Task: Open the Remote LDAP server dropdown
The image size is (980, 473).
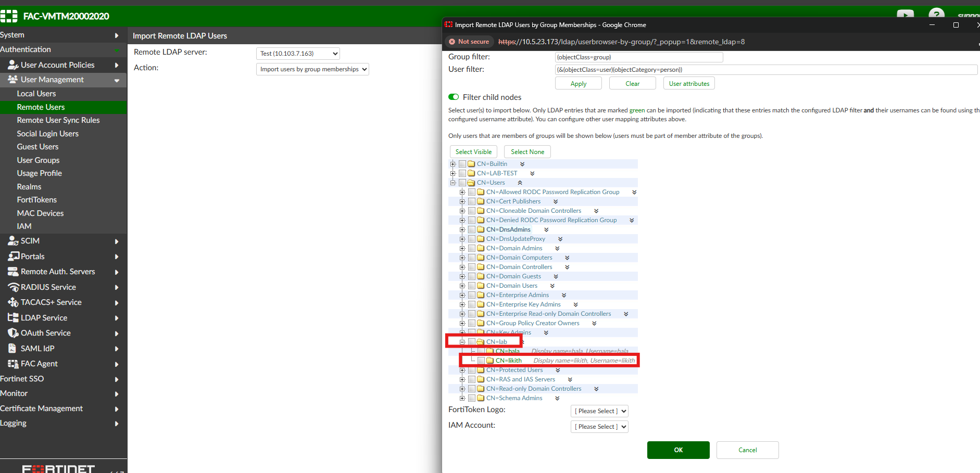Action: click(x=298, y=54)
